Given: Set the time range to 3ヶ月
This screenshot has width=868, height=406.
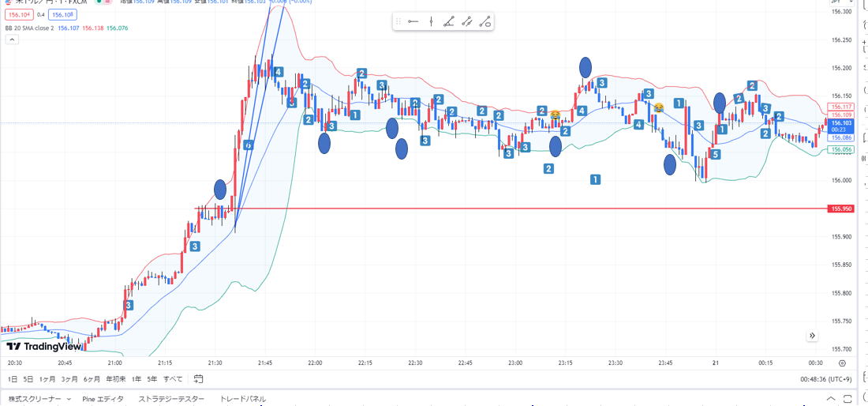Looking at the screenshot, I should (x=69, y=379).
